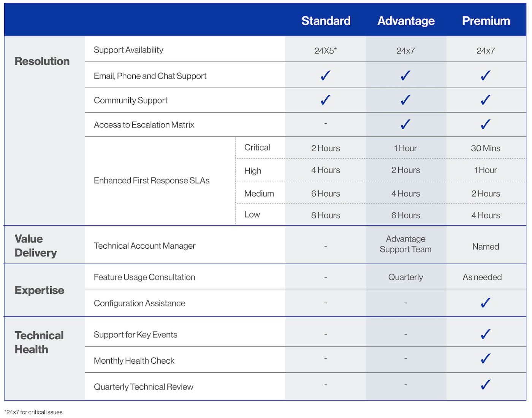Click Standard checkmark for Email, Phone and Chat Support
The image size is (532, 418).
click(x=326, y=76)
